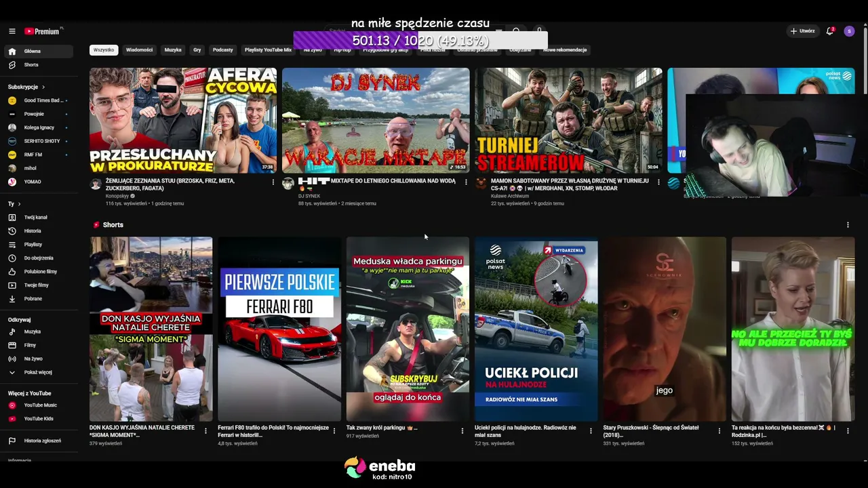Open Konopskyy channel avatar under first video
868x488 pixels.
click(96, 184)
